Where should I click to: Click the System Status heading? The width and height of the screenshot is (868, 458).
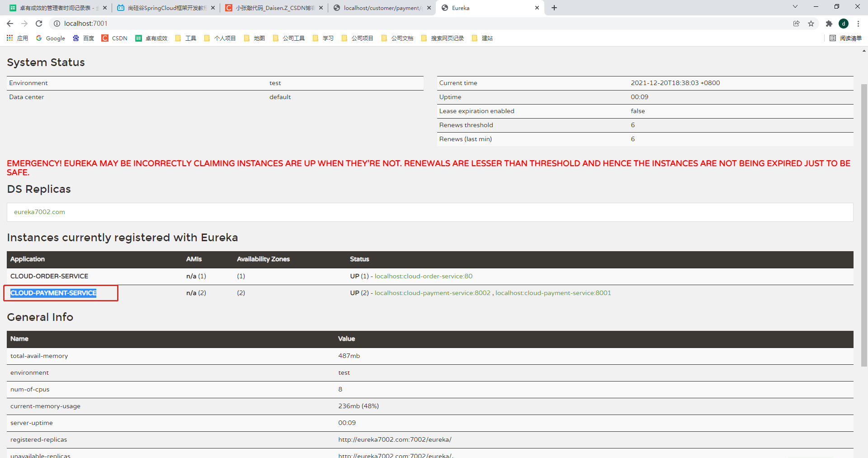[x=46, y=62]
